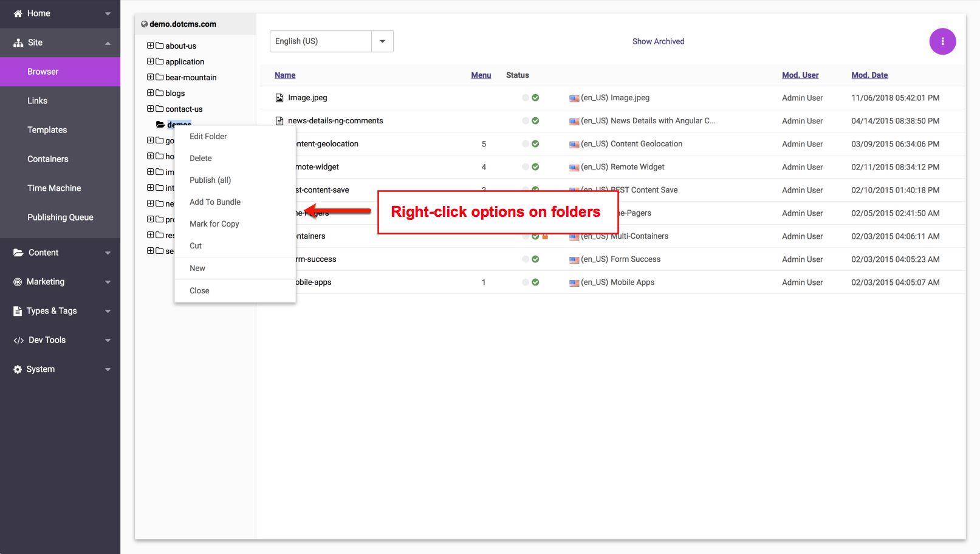
Task: Select Publish (all) in context menu
Action: (210, 180)
